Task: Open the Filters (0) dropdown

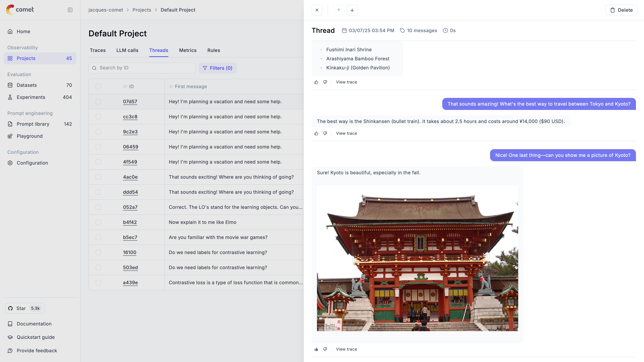Action: pos(217,68)
